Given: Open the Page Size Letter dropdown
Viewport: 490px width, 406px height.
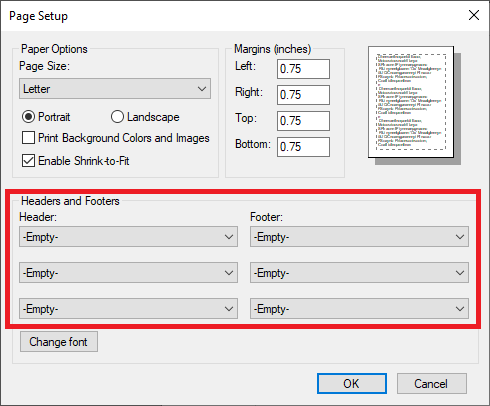Looking at the screenshot, I should point(115,89).
